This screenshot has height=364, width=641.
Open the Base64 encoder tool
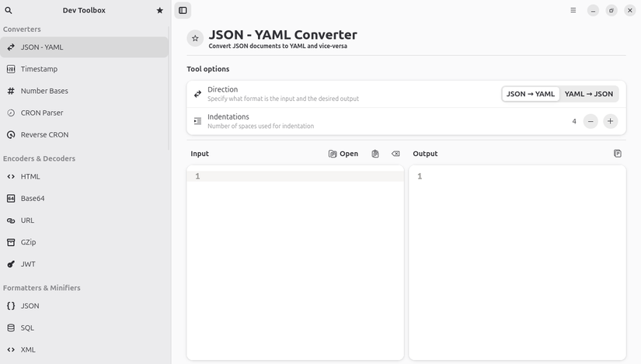click(84, 198)
